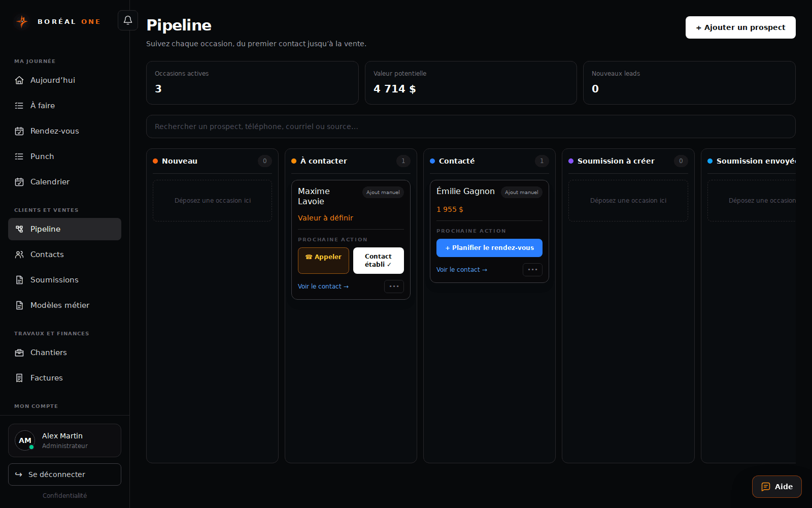Click the À faire list icon
Screen dimensions: 812x508
[19, 106]
